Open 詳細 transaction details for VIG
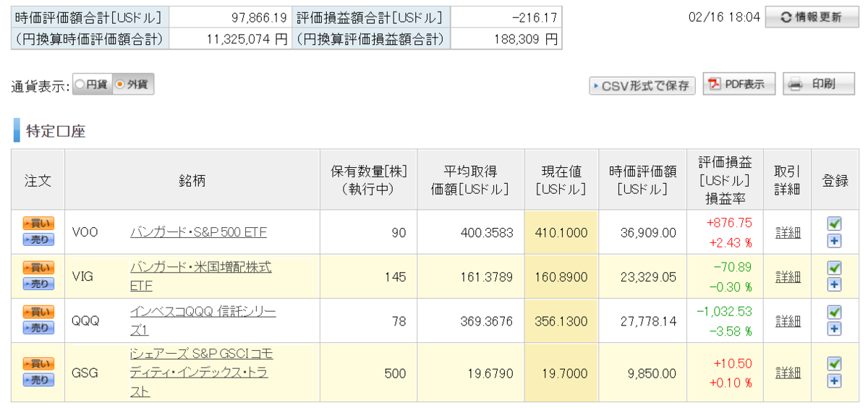 coord(788,277)
